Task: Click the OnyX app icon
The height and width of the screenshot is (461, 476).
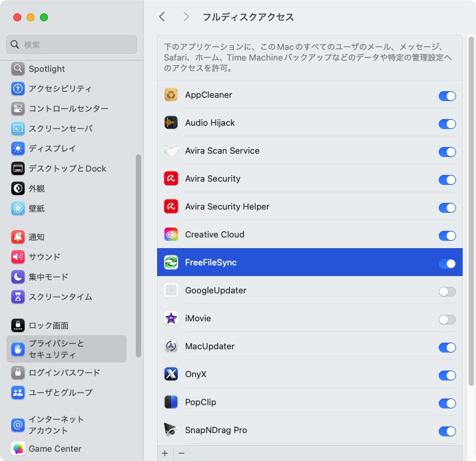Action: click(171, 375)
